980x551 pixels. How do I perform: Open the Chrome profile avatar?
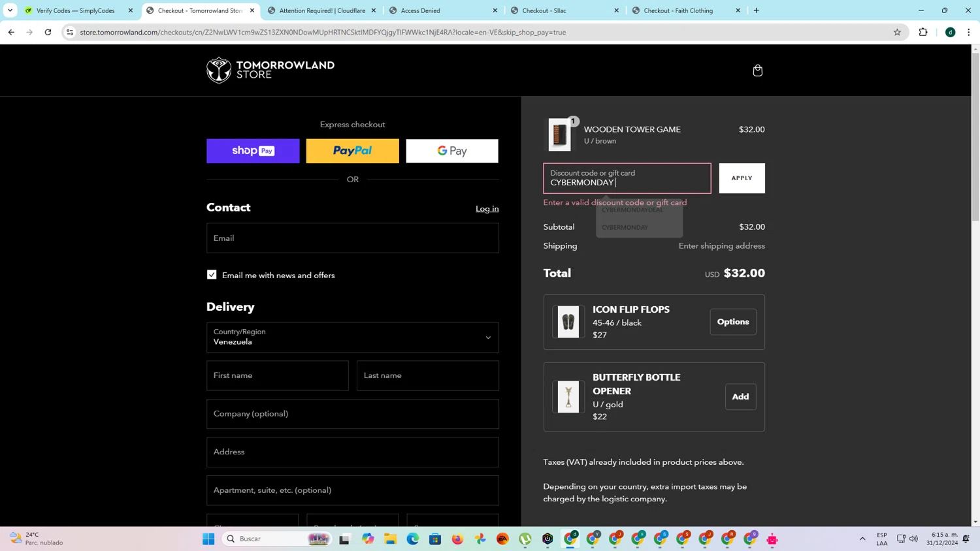click(x=951, y=32)
